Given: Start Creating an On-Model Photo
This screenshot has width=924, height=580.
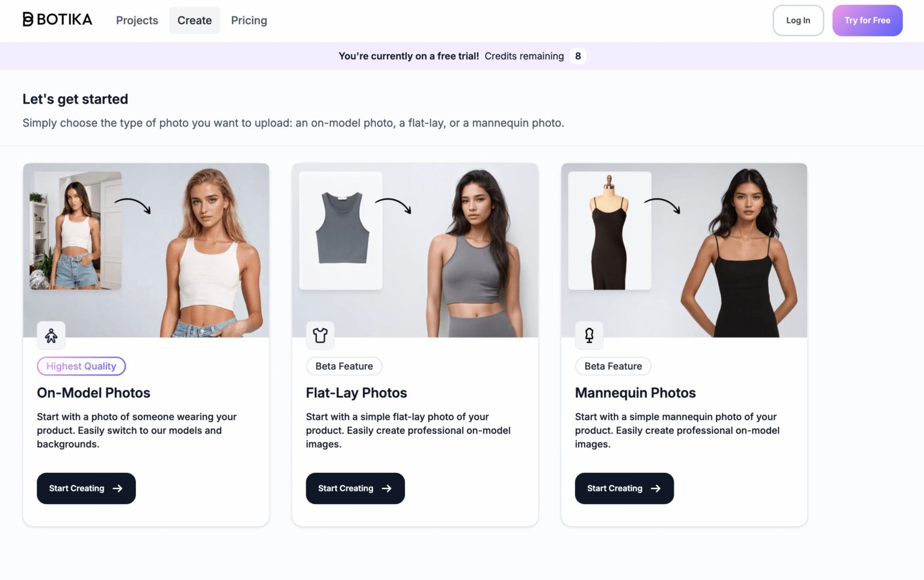Looking at the screenshot, I should pyautogui.click(x=86, y=488).
